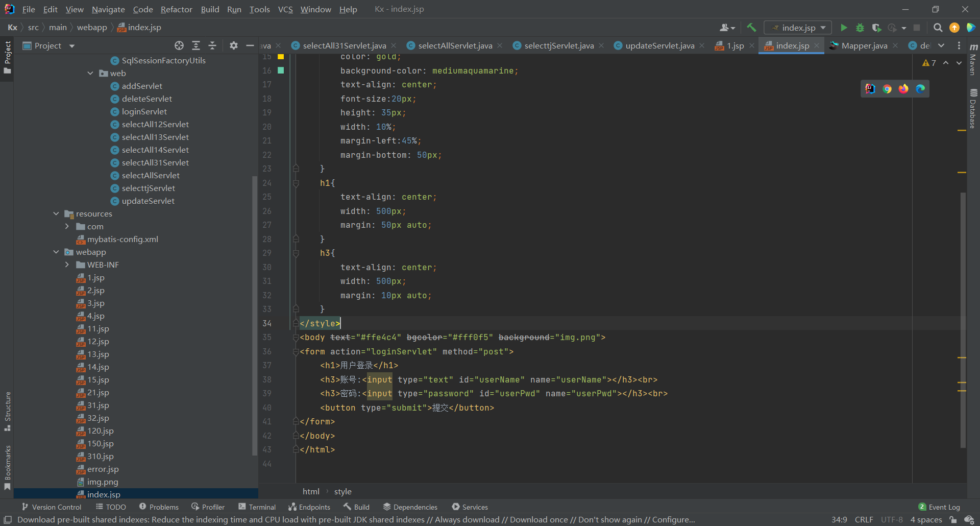Viewport: 980px width, 526px height.
Task: Toggle tool window bars icon bottom-left
Action: [x=8, y=520]
